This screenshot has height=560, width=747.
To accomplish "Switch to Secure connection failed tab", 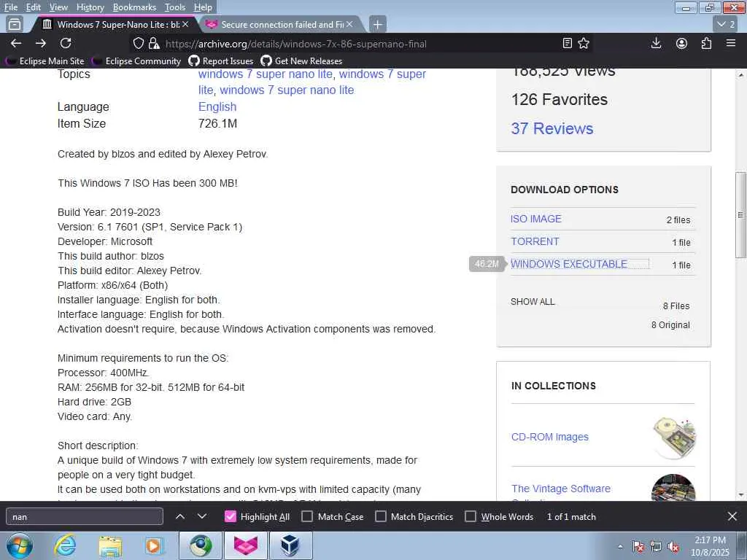I will 282,24.
